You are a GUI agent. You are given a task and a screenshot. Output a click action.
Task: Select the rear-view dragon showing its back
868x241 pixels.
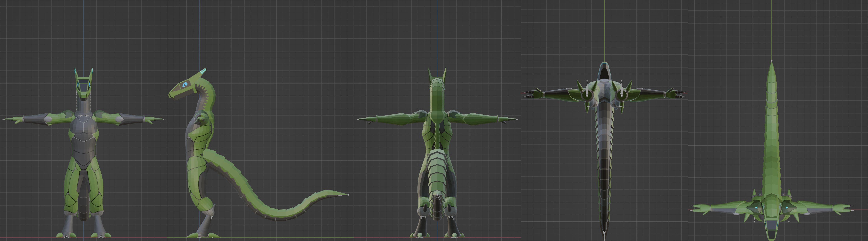click(x=437, y=153)
